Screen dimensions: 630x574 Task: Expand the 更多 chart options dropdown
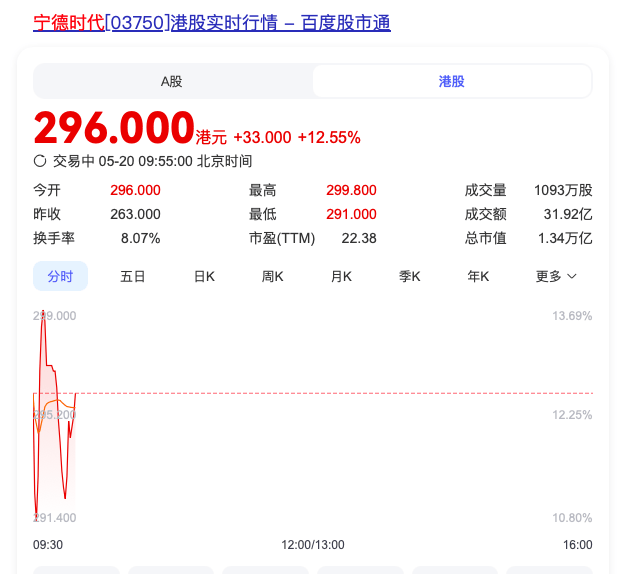(x=556, y=276)
